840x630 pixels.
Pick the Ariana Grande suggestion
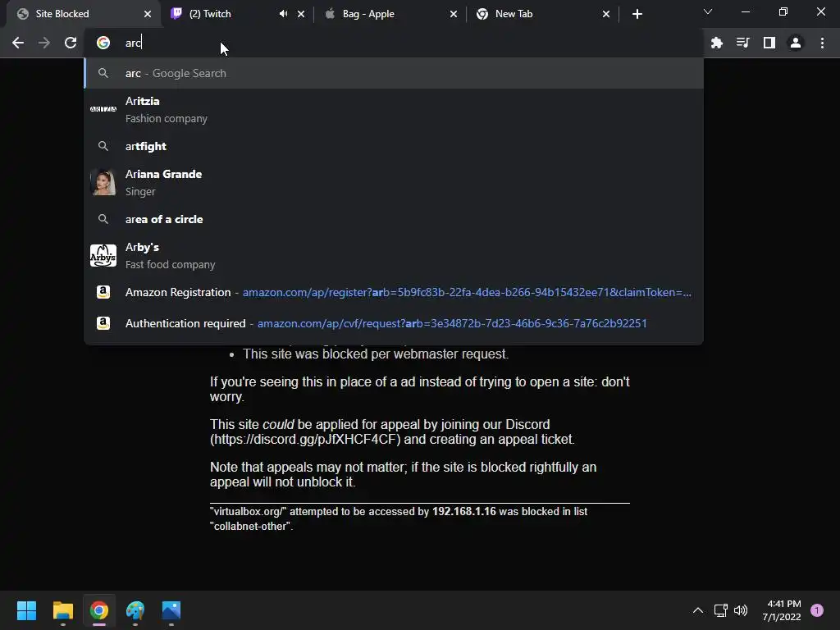coord(394,183)
